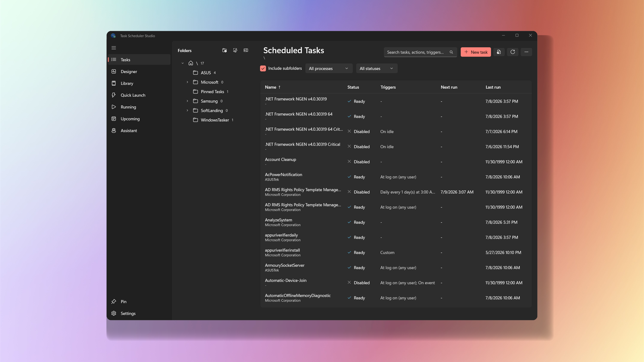Click the ascending sort arrow beside Name
Screen dimensions: 644x362
(x=279, y=87)
